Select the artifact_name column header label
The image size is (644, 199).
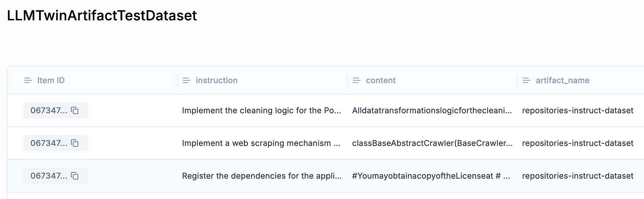563,80
